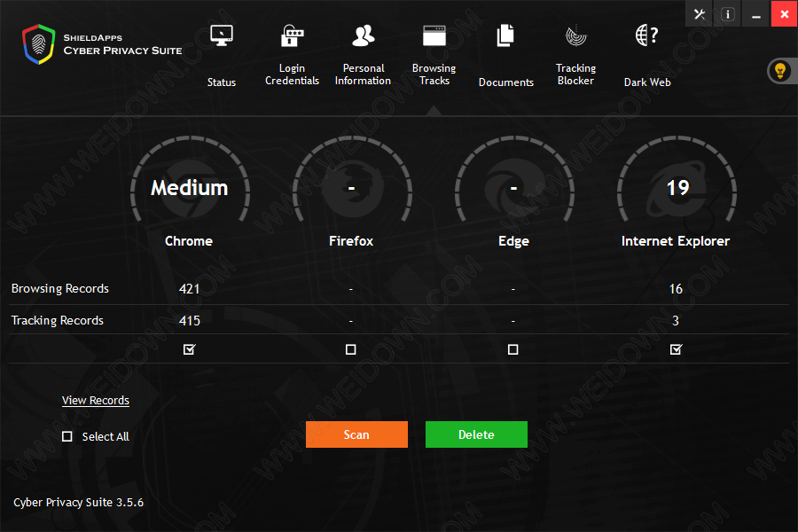Uncheck the Chrome checkbox

tap(190, 349)
